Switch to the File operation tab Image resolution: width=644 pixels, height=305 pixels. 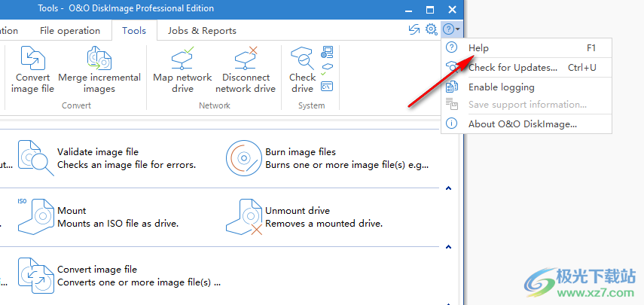[70, 31]
